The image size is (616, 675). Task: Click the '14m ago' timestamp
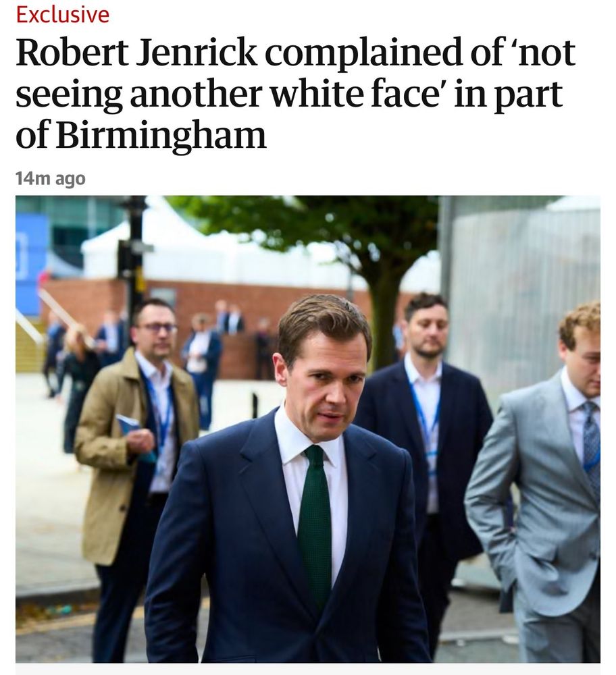[x=51, y=179]
